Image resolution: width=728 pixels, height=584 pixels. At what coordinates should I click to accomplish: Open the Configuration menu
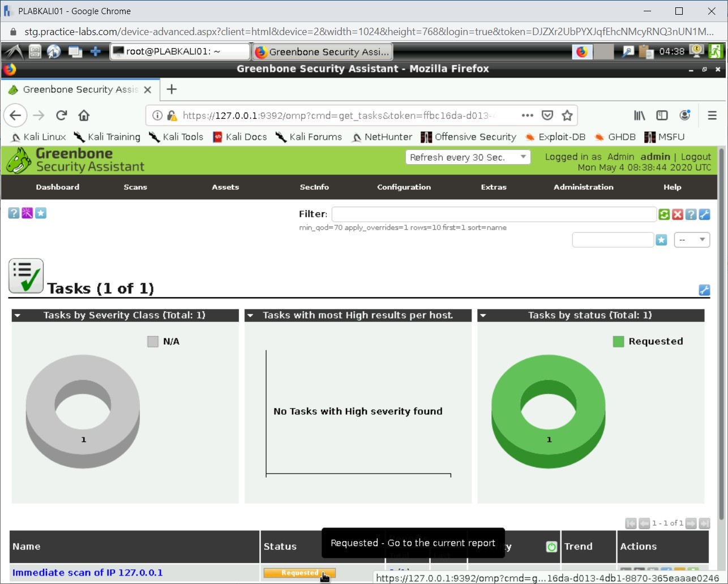tap(404, 187)
